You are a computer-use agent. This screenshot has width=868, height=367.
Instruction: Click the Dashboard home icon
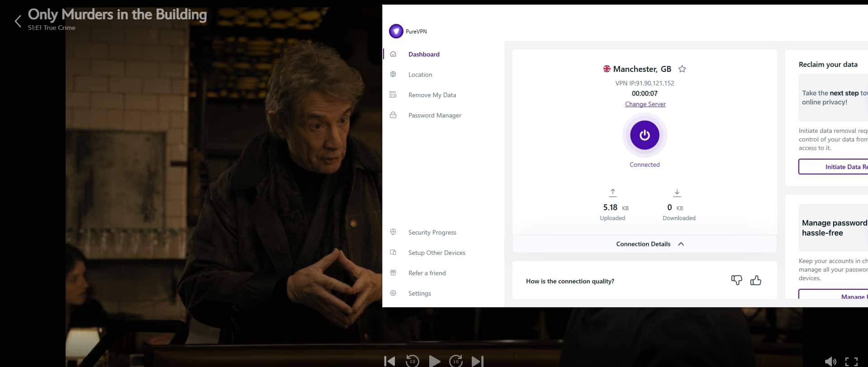point(393,54)
